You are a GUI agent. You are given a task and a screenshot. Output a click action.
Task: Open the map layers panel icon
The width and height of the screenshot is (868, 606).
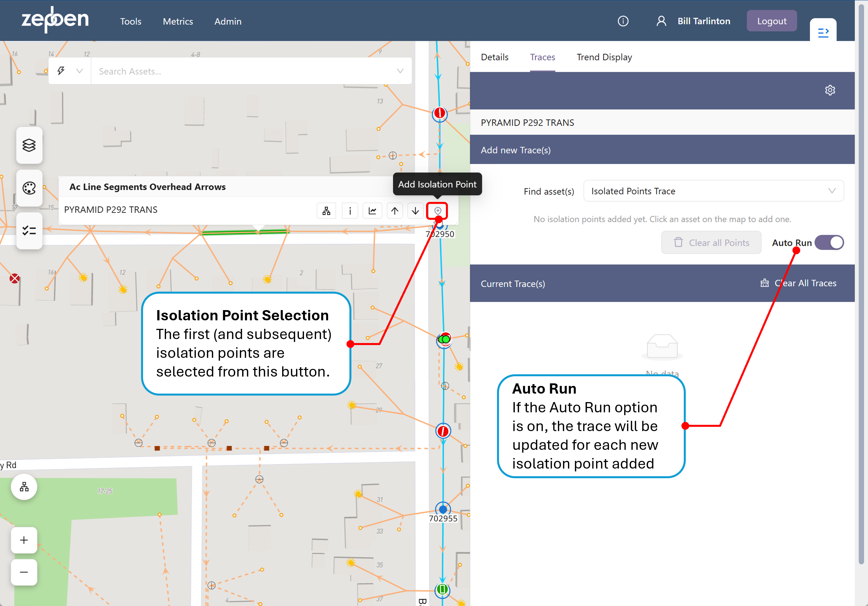tap(29, 145)
